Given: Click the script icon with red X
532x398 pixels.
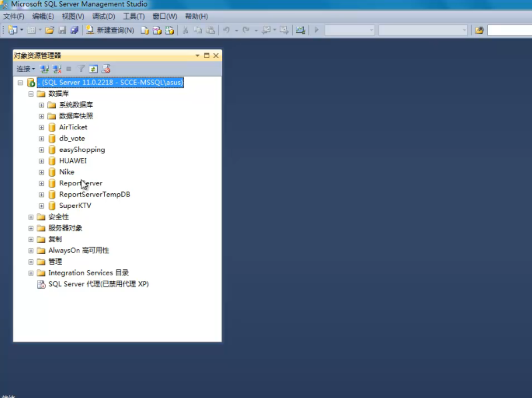Looking at the screenshot, I should [x=106, y=69].
